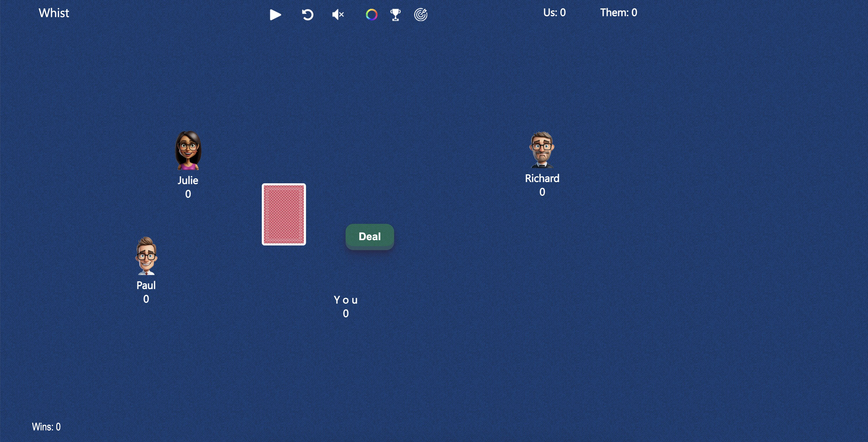Click the 'Julie' player name

(188, 180)
